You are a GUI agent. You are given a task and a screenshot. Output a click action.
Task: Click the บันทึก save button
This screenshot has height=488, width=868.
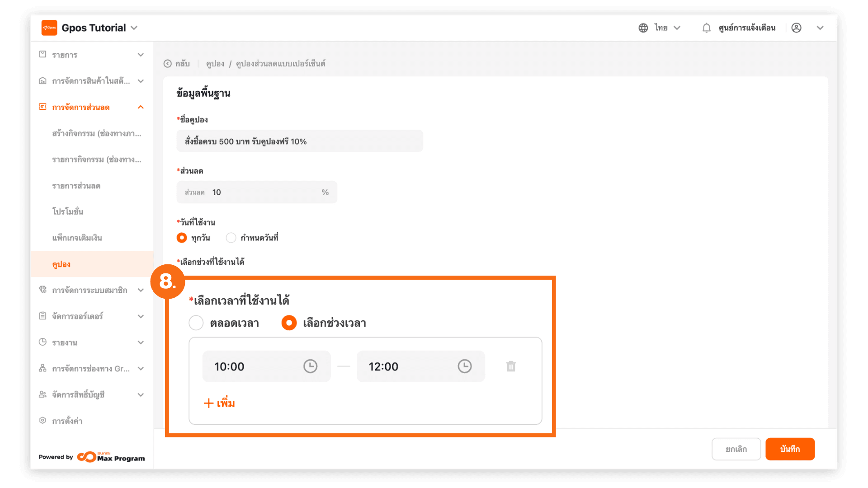tap(790, 449)
